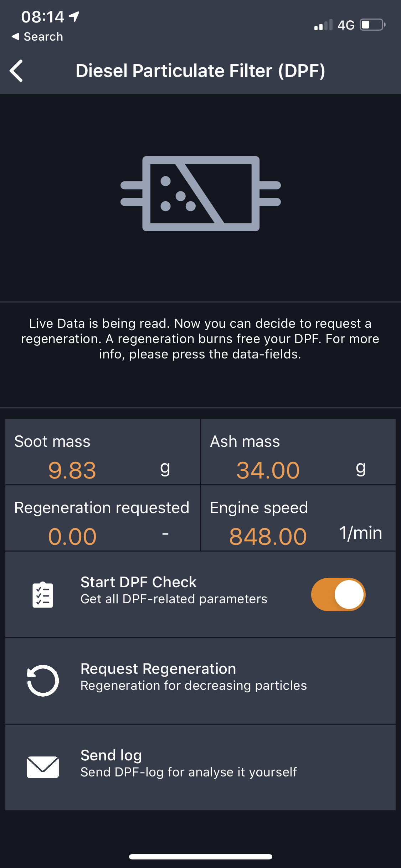Select the Send log menu row
The image size is (401, 868).
click(x=200, y=767)
